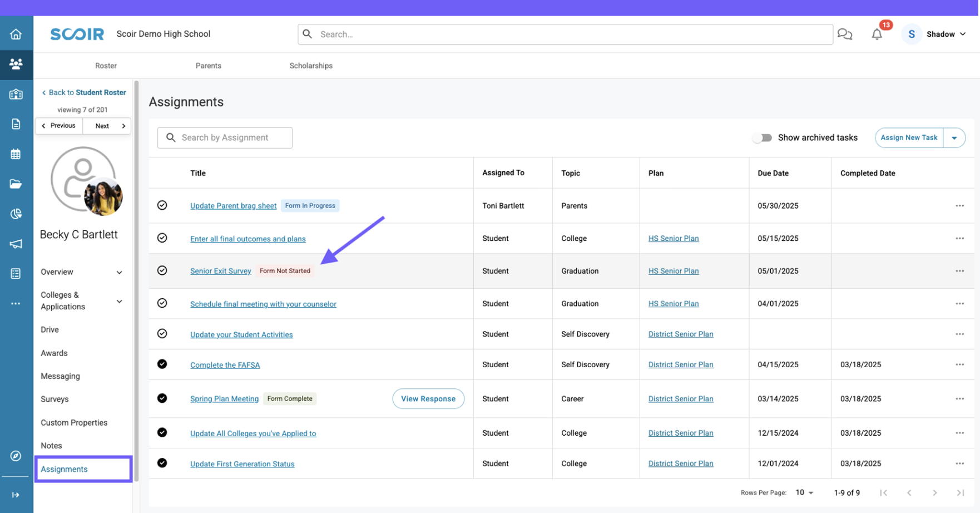Open the Spring Plan Meeting View Response button

point(428,398)
